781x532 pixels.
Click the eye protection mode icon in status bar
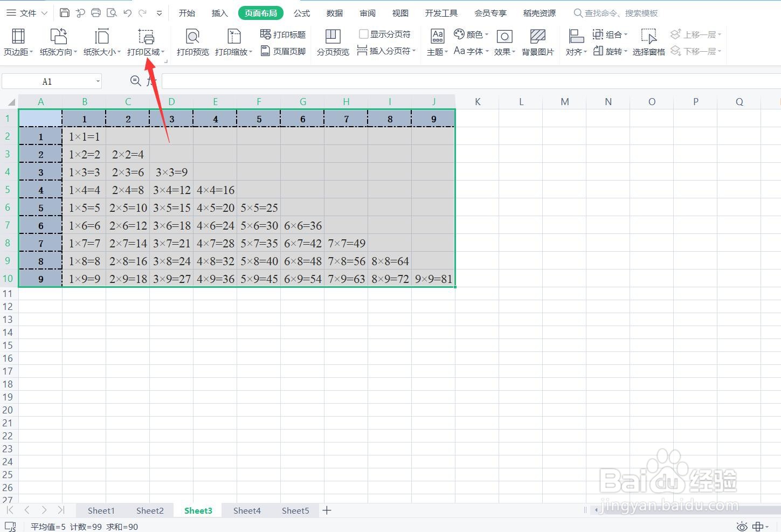[x=742, y=527]
